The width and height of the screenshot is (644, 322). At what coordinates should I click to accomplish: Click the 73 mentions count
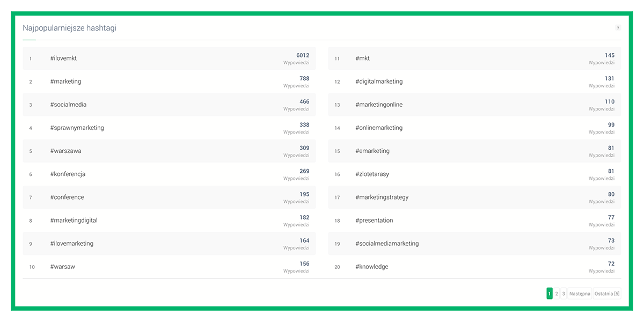(x=611, y=240)
